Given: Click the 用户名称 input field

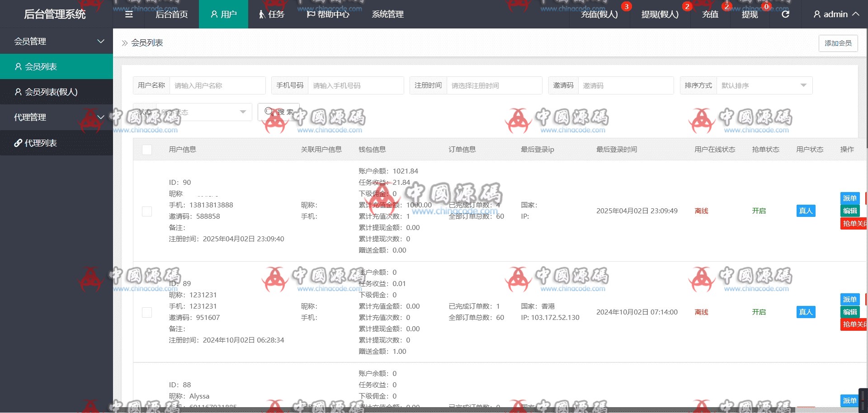Looking at the screenshot, I should click(x=217, y=85).
